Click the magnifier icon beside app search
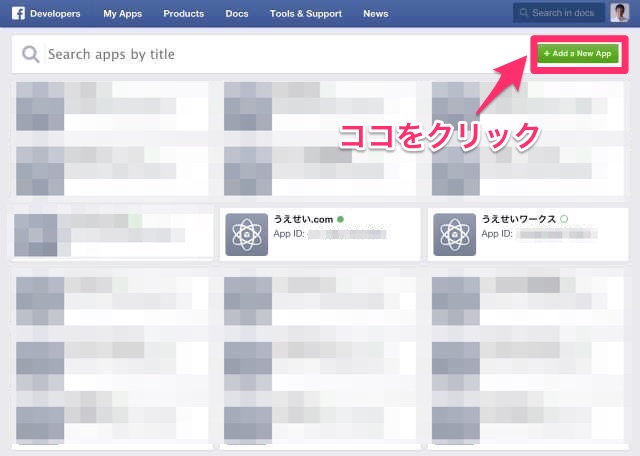640x456 pixels. (31, 54)
